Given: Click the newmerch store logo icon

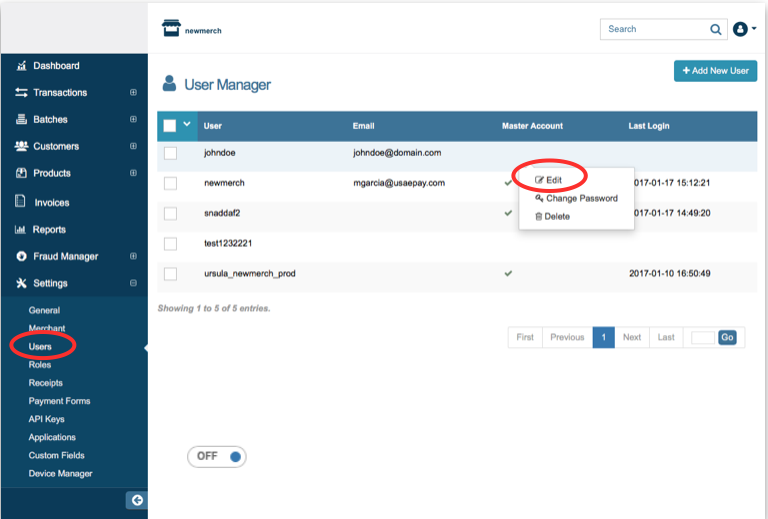Looking at the screenshot, I should click(171, 28).
